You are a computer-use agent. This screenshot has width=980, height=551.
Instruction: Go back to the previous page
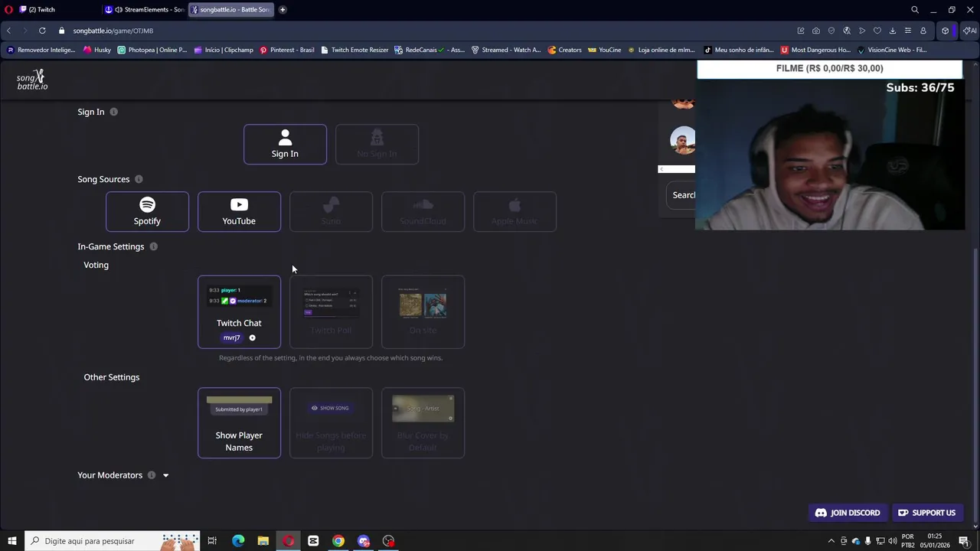click(8, 31)
